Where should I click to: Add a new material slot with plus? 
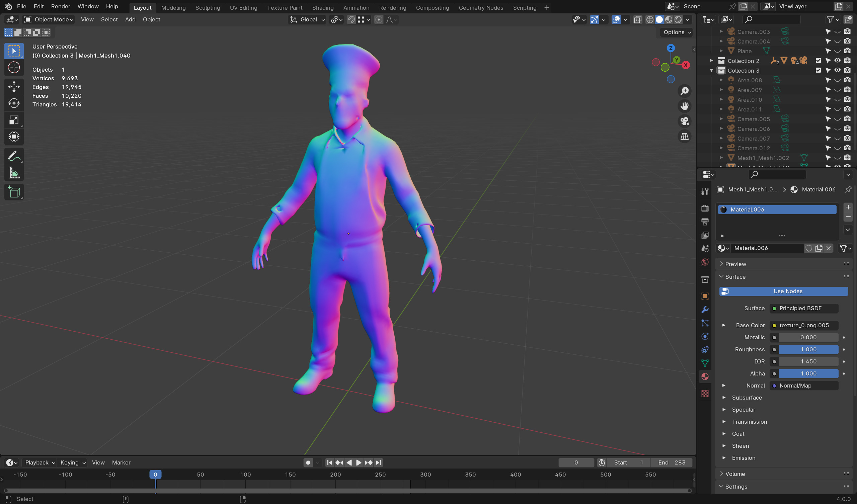(848, 207)
